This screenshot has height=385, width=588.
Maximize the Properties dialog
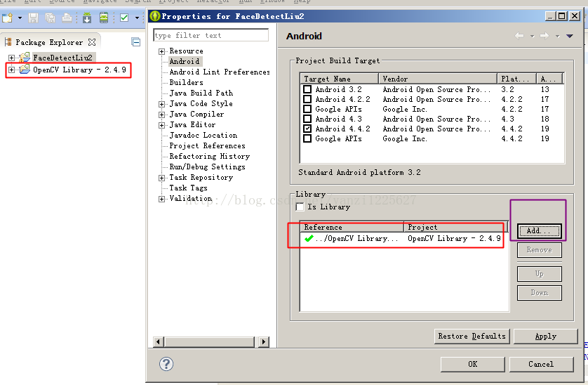562,15
